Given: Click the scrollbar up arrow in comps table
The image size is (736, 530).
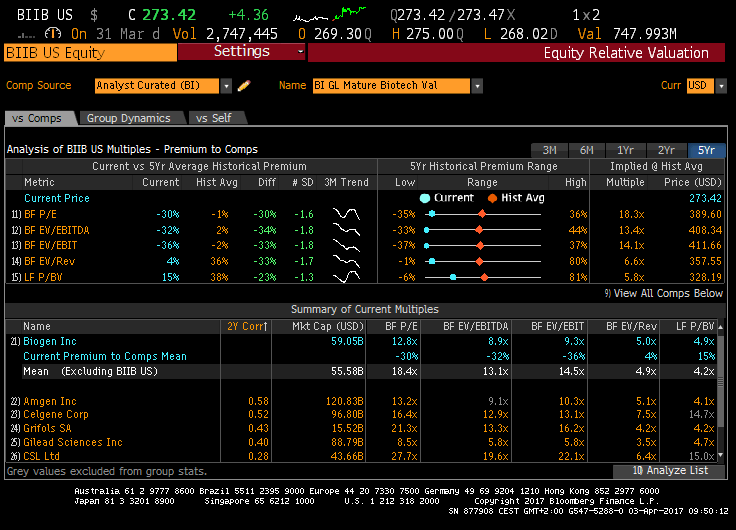Looking at the screenshot, I should (x=721, y=327).
